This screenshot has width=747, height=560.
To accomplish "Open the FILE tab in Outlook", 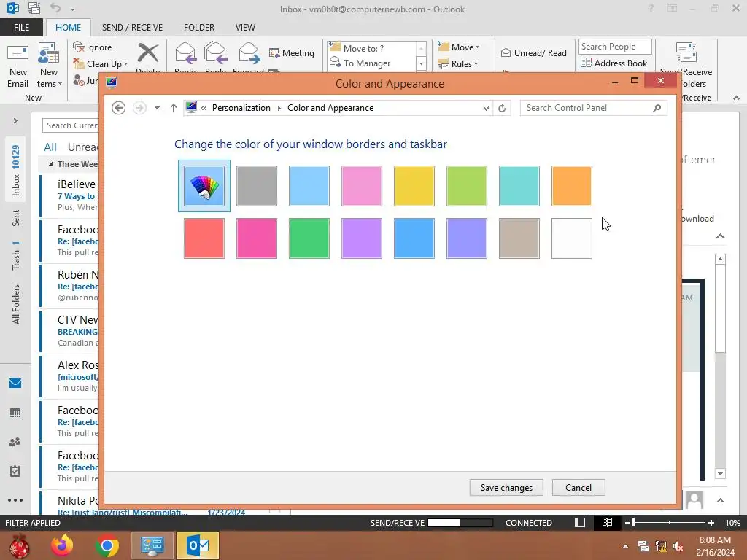I will [21, 28].
